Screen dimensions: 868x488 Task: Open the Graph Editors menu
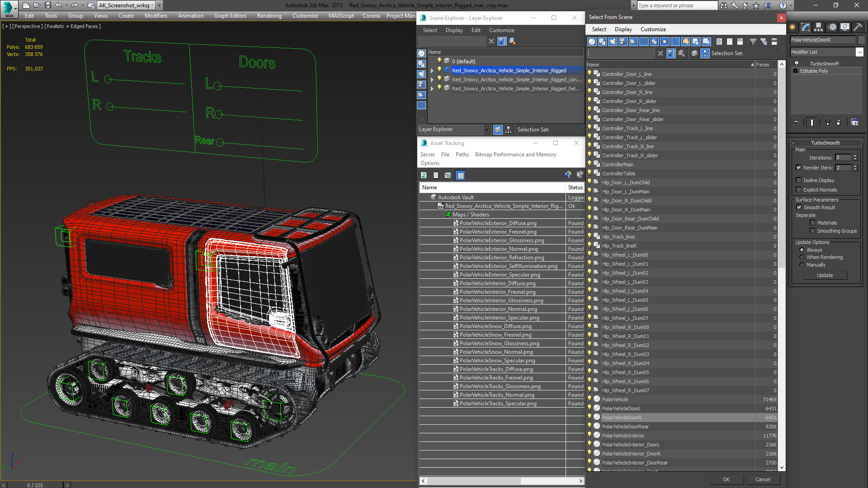click(230, 16)
